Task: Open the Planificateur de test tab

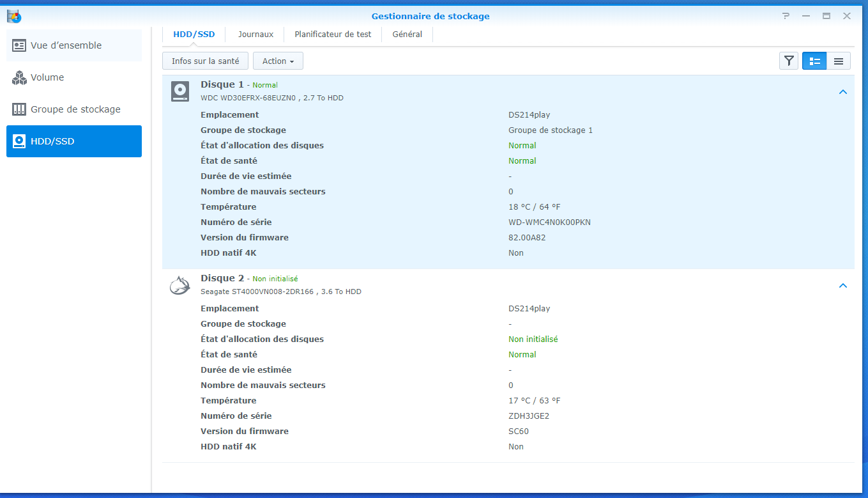Action: point(333,35)
